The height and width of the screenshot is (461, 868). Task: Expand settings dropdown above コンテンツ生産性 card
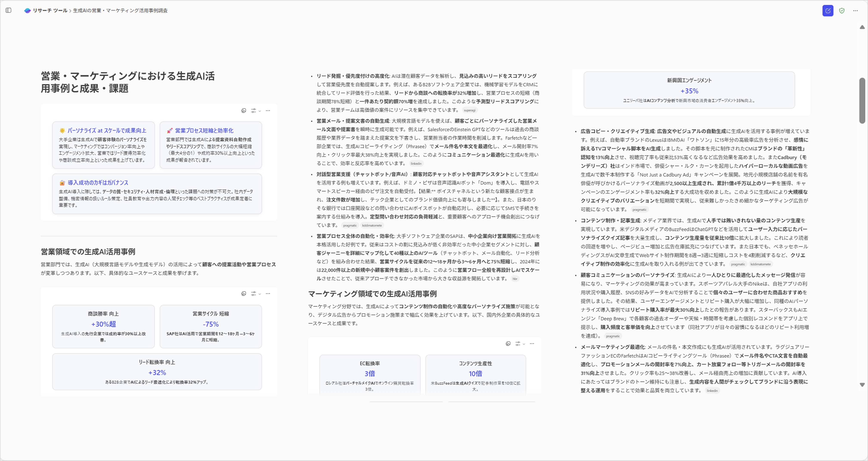(520, 343)
